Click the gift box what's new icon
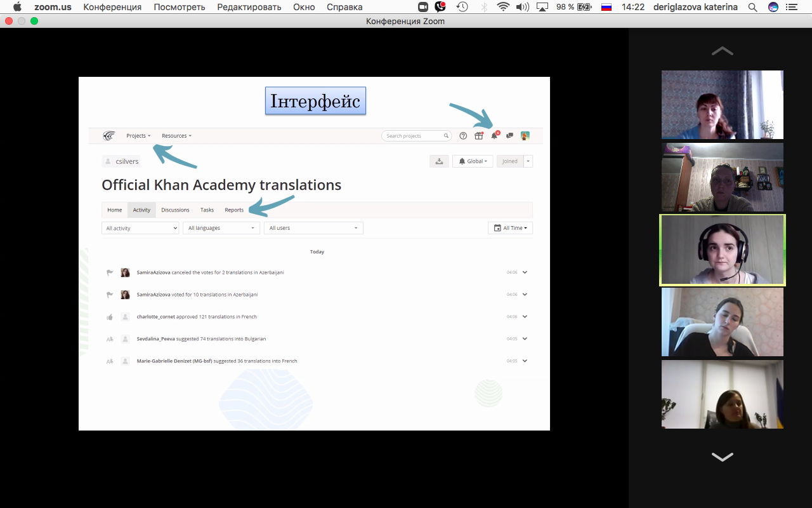Viewport: 812px width, 508px height. click(x=479, y=136)
